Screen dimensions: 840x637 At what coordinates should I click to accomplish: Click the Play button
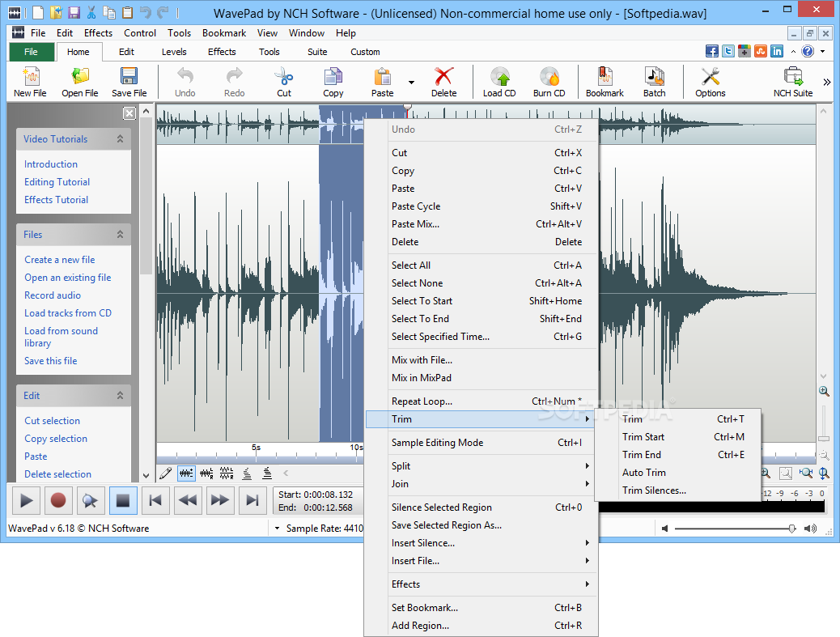click(26, 500)
